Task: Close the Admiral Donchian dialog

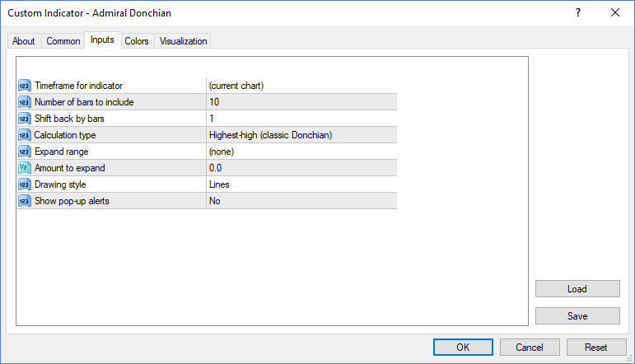Action: coord(615,13)
